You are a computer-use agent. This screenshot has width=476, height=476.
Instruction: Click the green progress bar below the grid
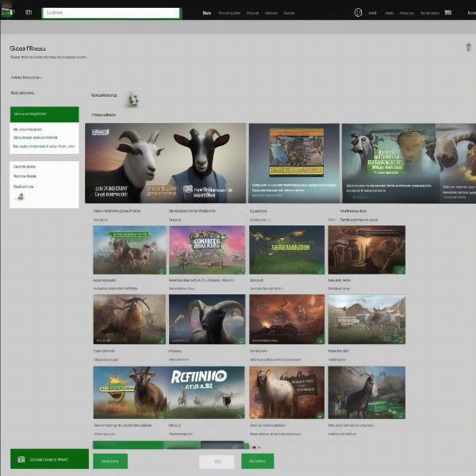(x=171, y=445)
